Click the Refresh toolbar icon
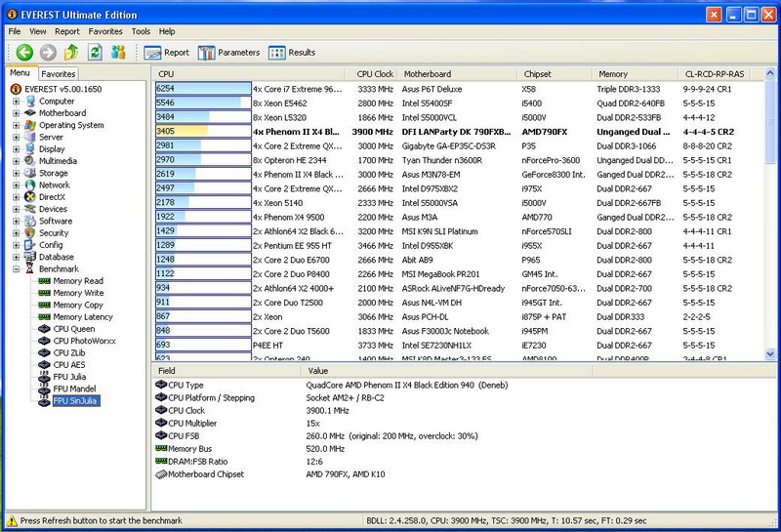 click(x=95, y=53)
